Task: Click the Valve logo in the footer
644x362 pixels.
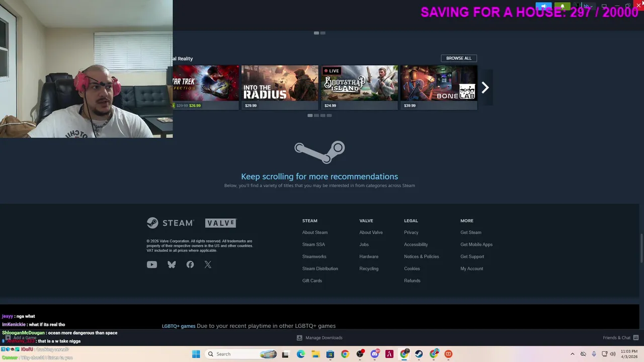Action: tap(220, 223)
